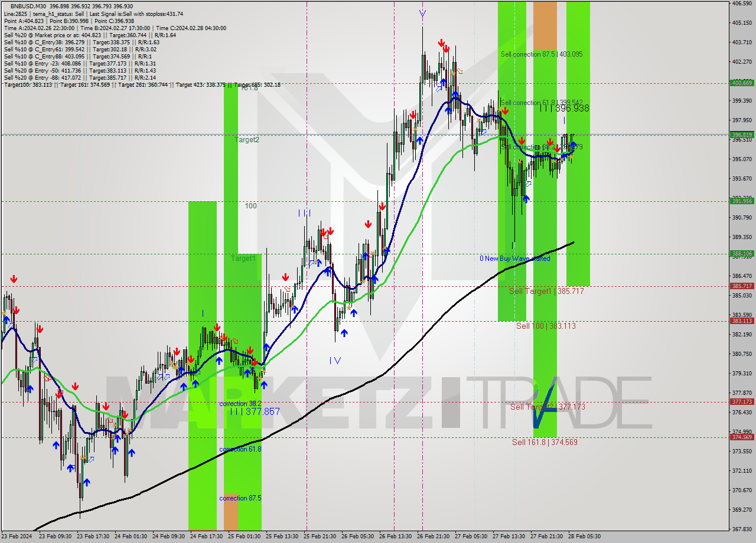Click the 'Target100: 383.113' targets summary line
This screenshot has height=543, width=756.
point(142,84)
